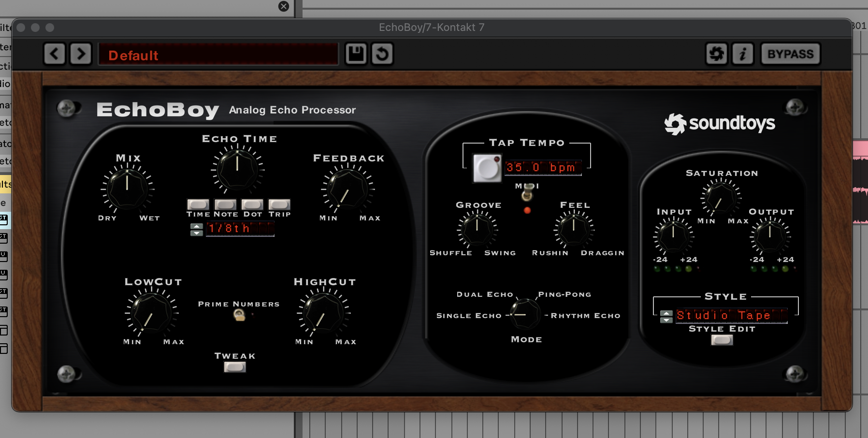Click the Mix dry/wet knob
868x438 pixels.
(127, 188)
